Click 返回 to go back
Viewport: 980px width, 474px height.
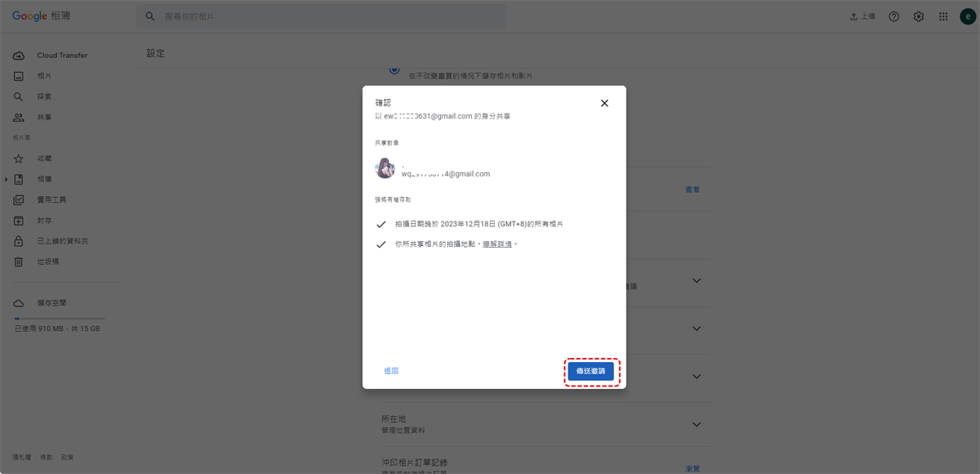(391, 371)
